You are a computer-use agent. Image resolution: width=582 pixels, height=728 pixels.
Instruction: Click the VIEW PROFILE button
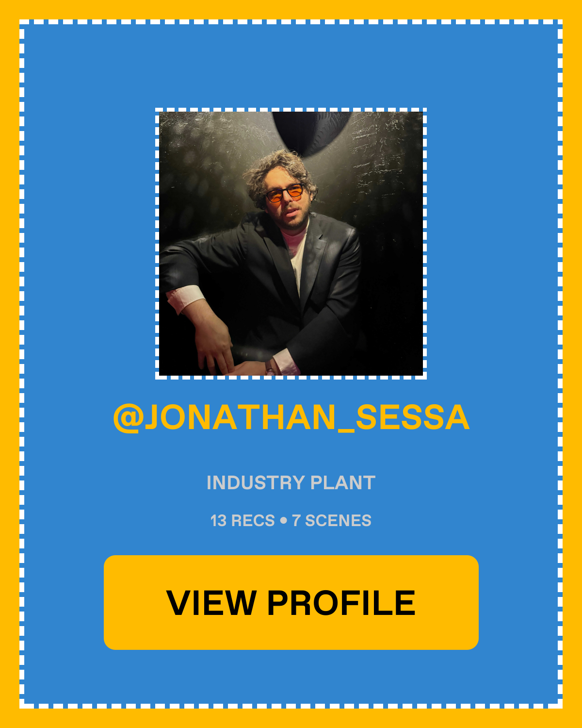pyautogui.click(x=291, y=602)
